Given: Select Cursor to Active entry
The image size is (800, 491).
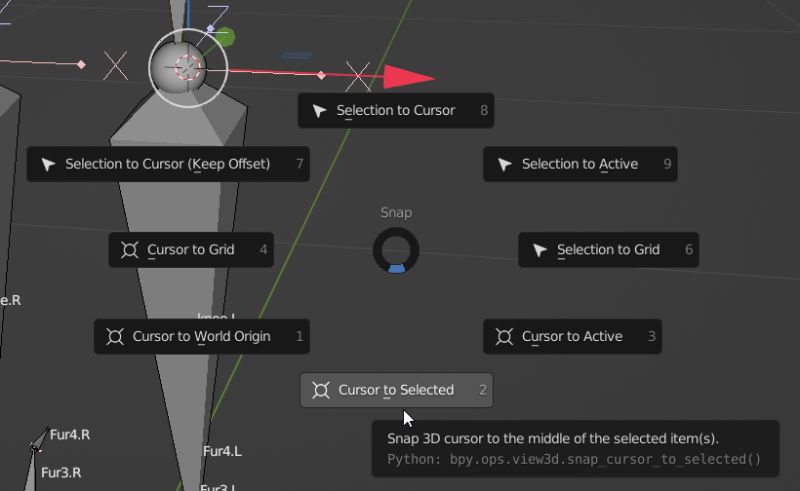Looking at the screenshot, I should (x=572, y=336).
